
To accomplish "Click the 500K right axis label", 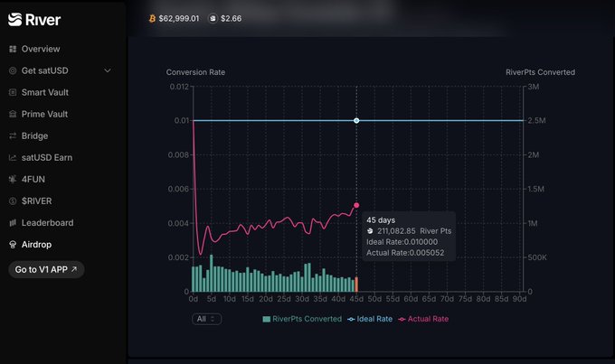I will pyautogui.click(x=537, y=257).
